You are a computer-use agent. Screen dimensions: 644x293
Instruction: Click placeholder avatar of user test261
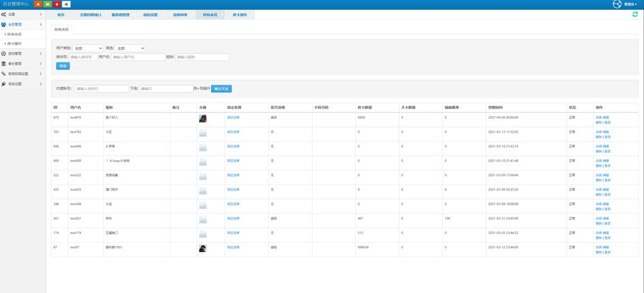coord(203,219)
